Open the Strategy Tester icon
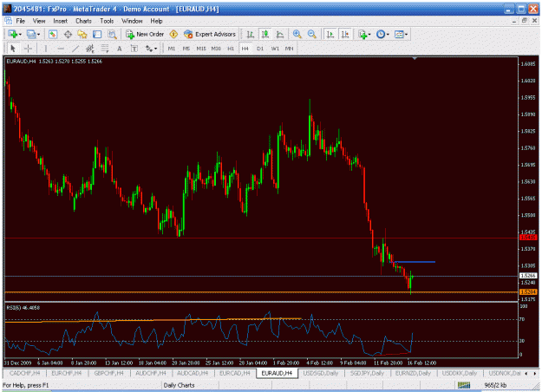Viewport: 542px width, 392px height. (112, 34)
